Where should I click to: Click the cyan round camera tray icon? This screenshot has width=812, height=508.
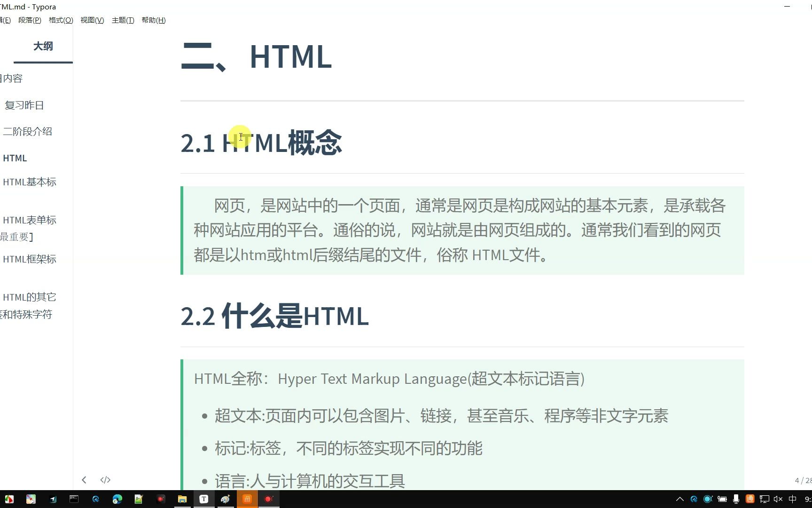pos(708,499)
